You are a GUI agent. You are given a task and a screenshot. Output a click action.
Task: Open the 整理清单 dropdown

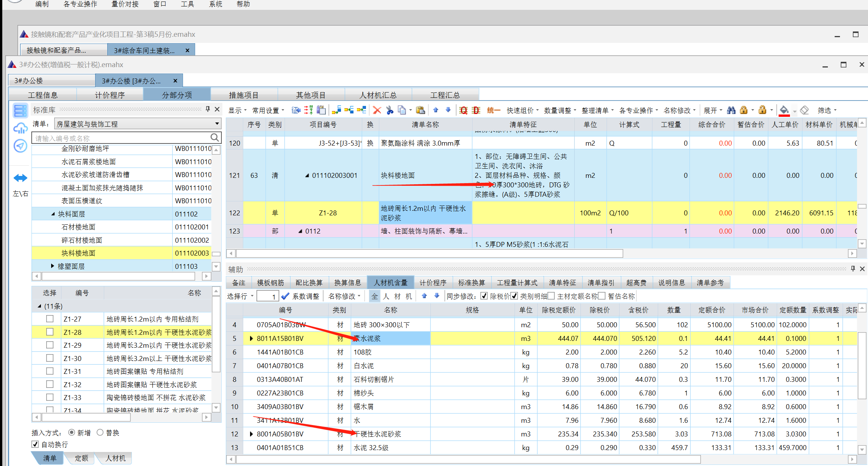[x=597, y=110]
